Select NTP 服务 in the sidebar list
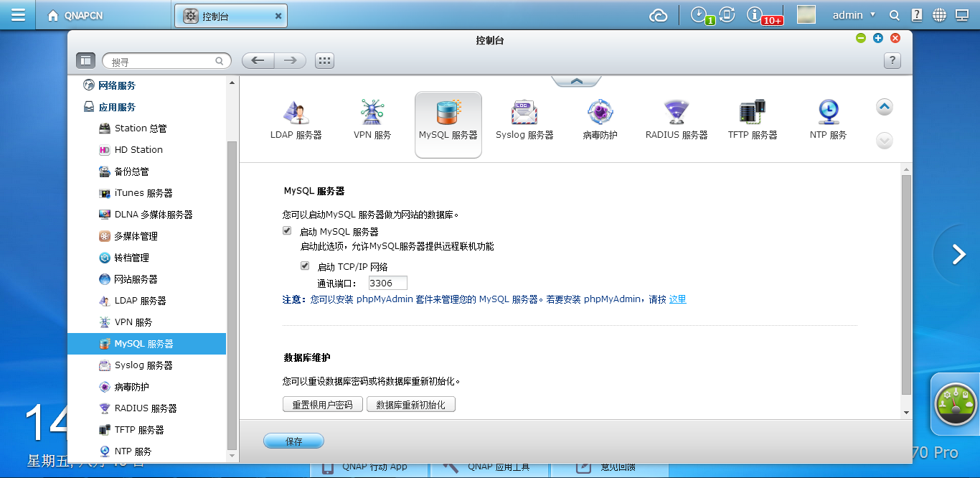 pos(147,451)
